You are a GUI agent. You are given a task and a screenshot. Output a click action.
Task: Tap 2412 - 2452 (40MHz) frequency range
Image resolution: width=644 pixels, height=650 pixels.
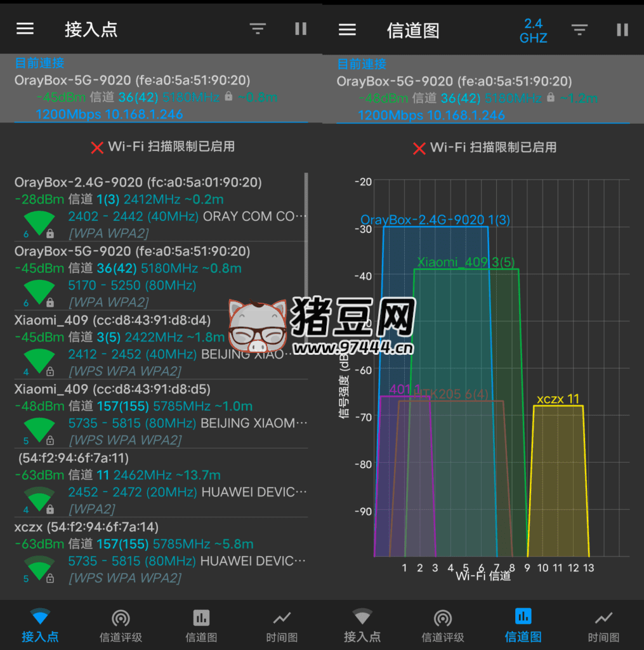pos(132,354)
